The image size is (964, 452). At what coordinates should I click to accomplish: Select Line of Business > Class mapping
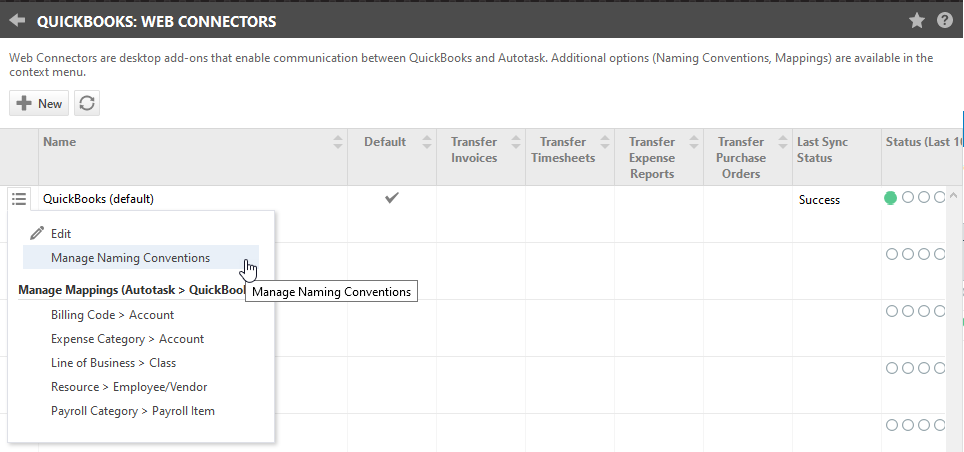(x=114, y=363)
